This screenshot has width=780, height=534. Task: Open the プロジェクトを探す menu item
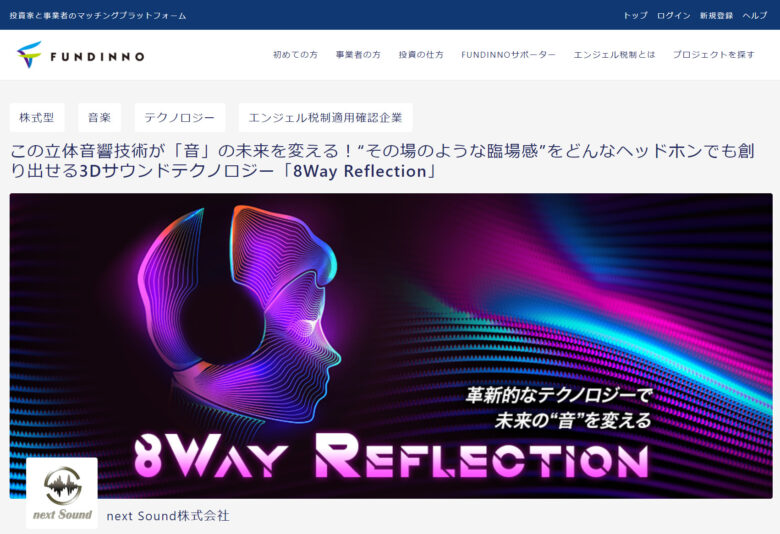[714, 55]
